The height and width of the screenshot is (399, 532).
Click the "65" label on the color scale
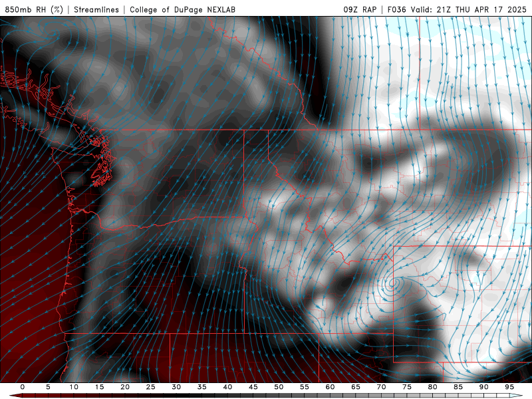[356, 387]
